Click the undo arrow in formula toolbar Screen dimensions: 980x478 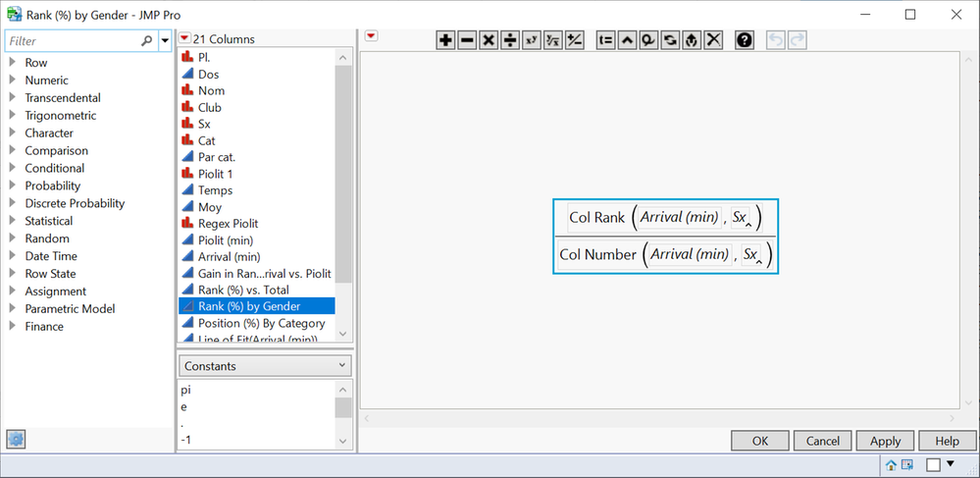click(776, 40)
